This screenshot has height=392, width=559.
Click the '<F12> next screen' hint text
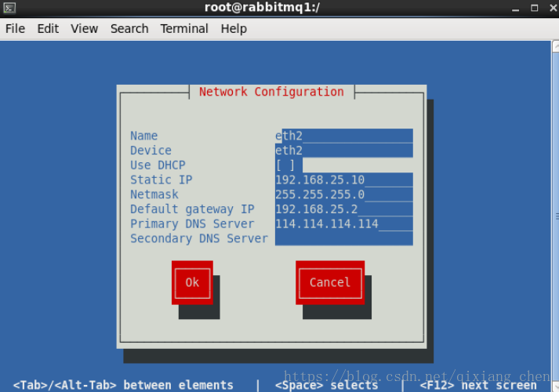point(478,385)
